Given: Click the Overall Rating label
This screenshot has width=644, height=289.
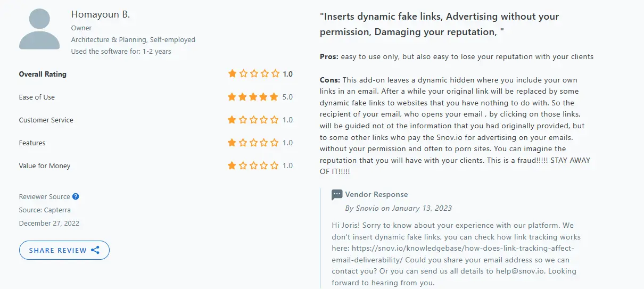Looking at the screenshot, I should coord(43,74).
